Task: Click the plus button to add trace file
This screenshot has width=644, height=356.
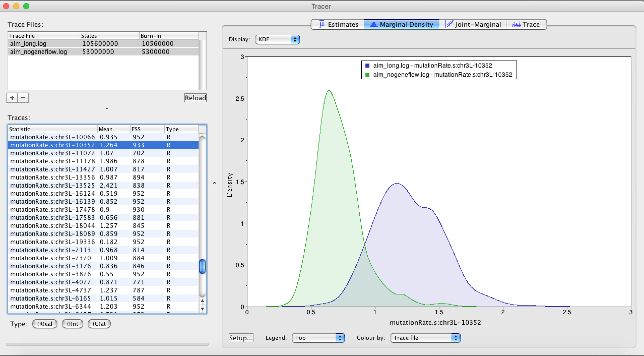Action: coord(12,98)
